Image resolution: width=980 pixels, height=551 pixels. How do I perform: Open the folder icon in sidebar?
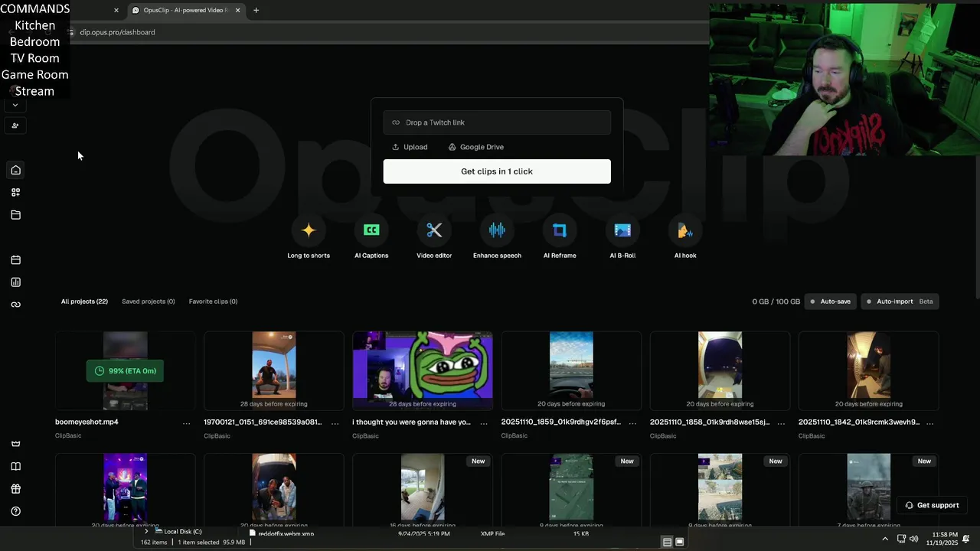tap(15, 215)
